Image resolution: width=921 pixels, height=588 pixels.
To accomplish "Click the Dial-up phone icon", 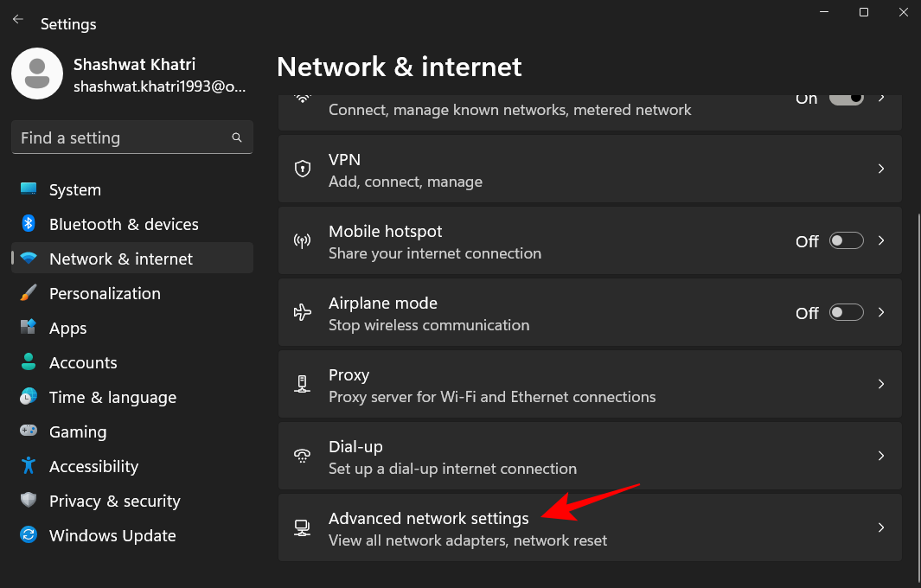I will [x=303, y=457].
